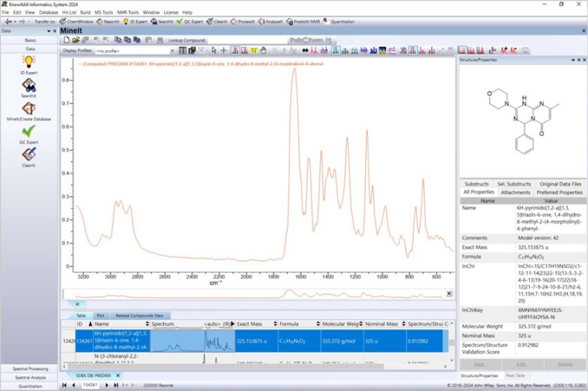The height and width of the screenshot is (391, 588).
Task: Switch to the Related Compounds View tab
Action: (x=138, y=315)
